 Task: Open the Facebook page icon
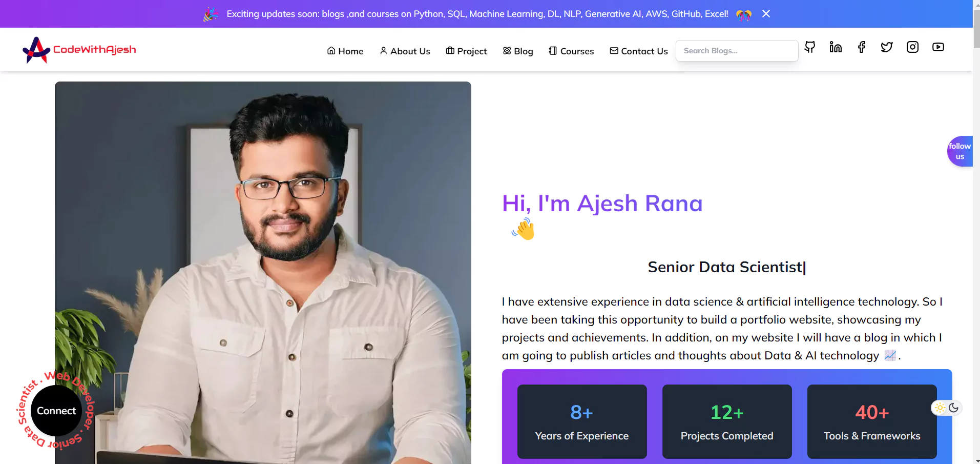[861, 47]
